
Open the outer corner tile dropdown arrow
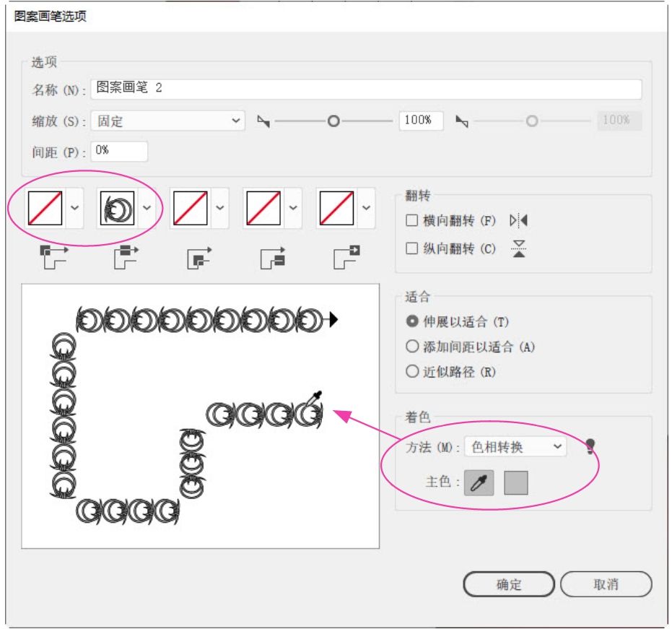tap(74, 208)
